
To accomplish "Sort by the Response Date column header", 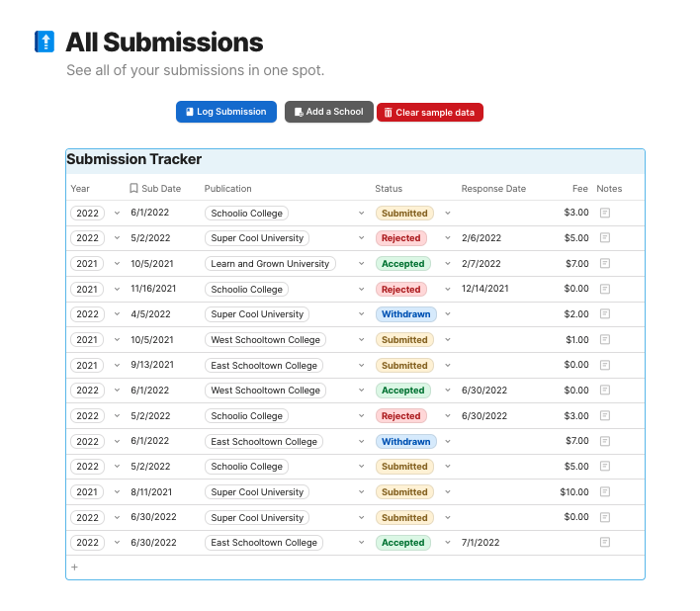I will point(493,188).
